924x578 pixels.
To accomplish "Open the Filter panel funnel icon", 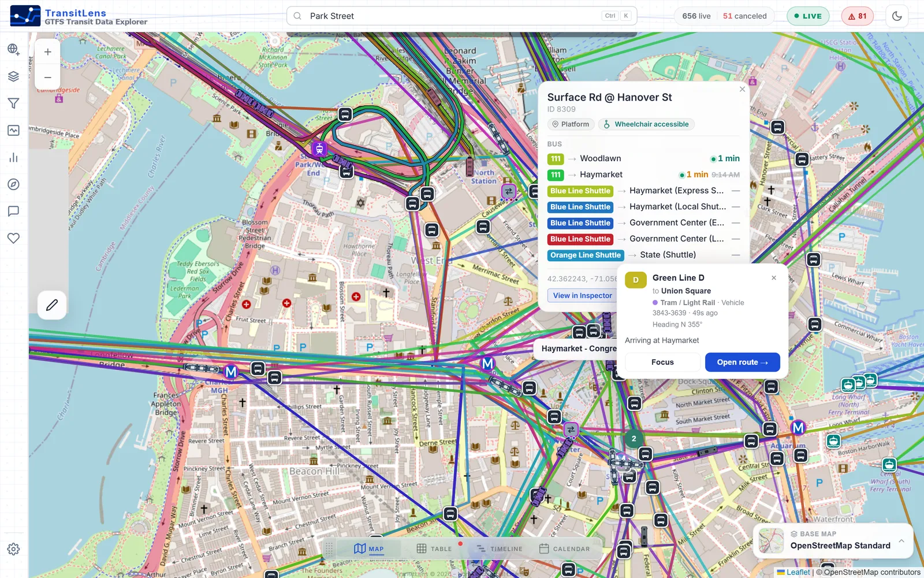I will pos(13,103).
